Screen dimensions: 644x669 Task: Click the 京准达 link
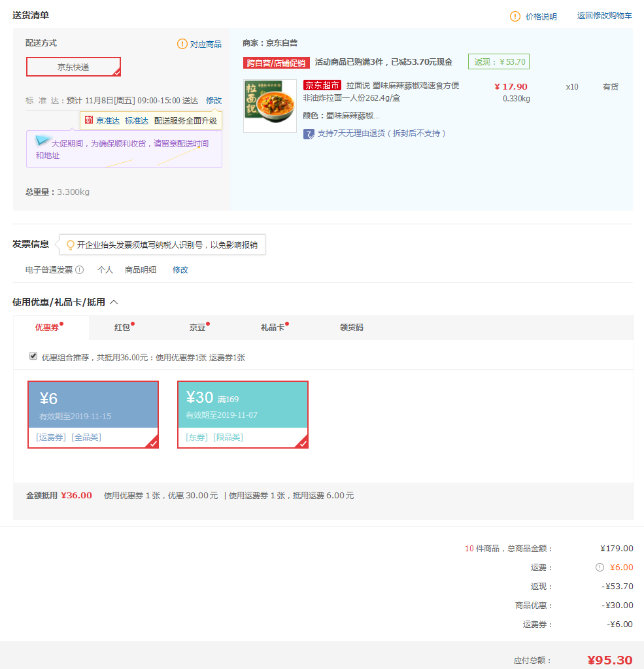coord(107,121)
